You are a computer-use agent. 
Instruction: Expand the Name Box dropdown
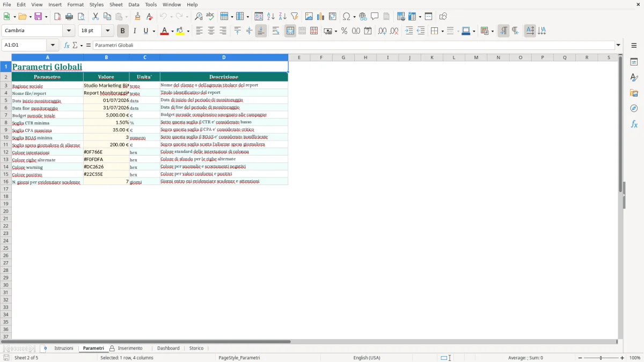tap(53, 46)
